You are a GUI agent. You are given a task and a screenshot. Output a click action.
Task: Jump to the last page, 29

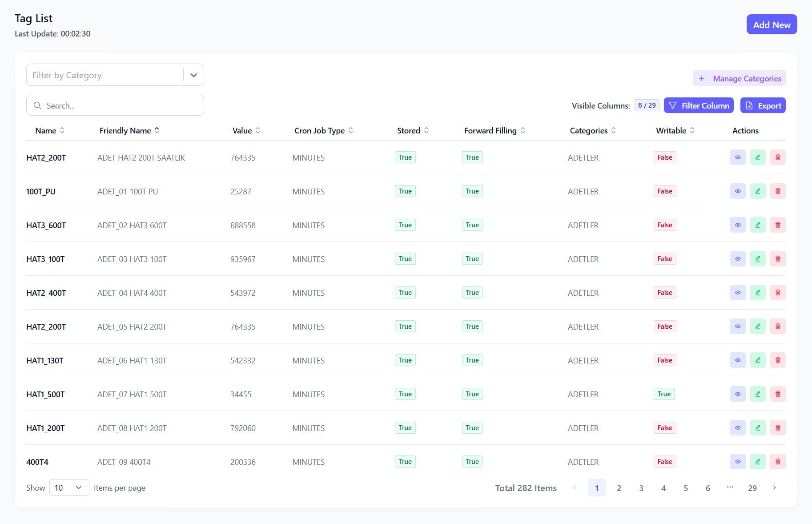tap(752, 488)
